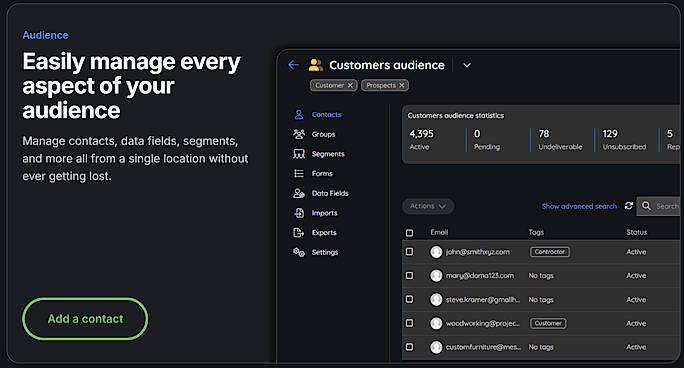
Task: Click the Exports icon in sidebar
Action: [299, 232]
